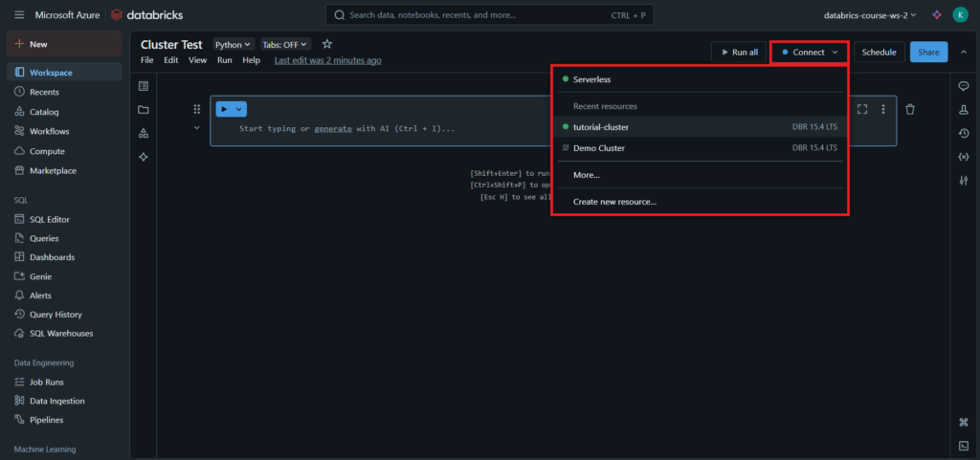The height and width of the screenshot is (460, 980).
Task: Select Serverless compute option
Action: click(700, 79)
